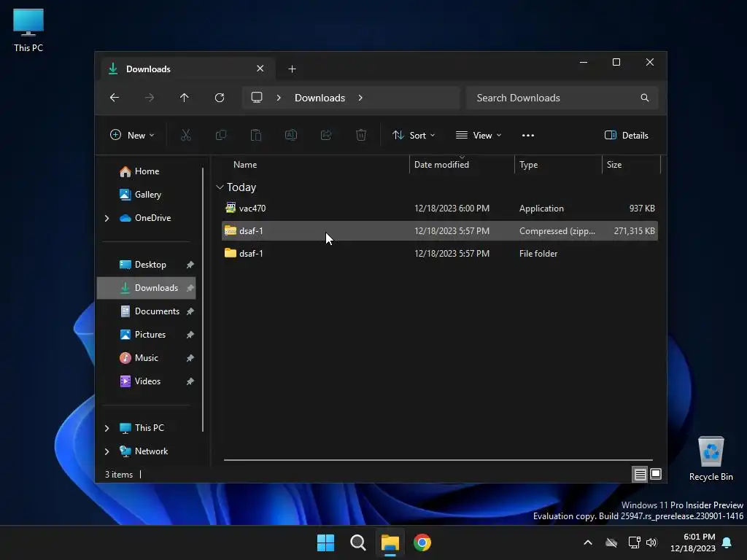Expand the This PC tree node
747x560 pixels.
107,428
